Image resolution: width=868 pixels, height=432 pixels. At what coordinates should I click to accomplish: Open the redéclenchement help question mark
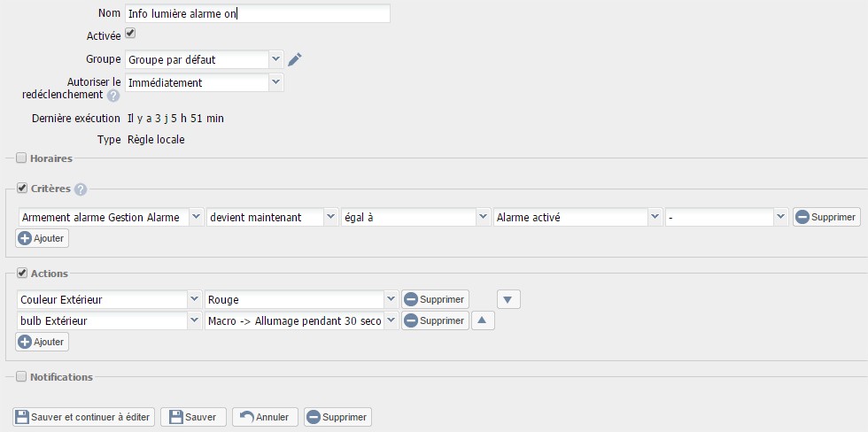(113, 96)
